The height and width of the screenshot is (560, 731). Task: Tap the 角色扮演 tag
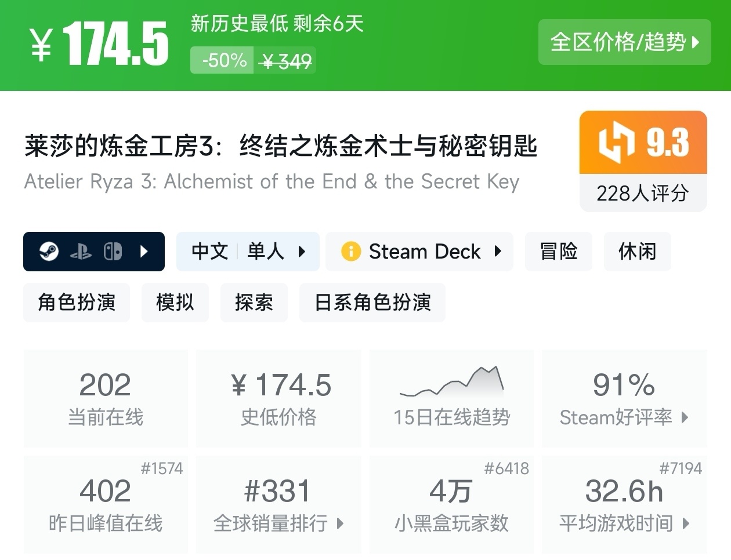tap(77, 303)
